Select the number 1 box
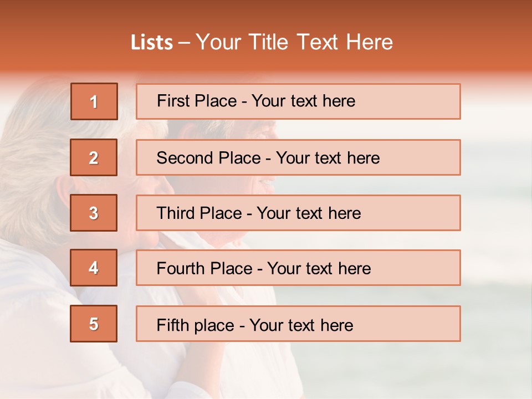 [x=94, y=101]
